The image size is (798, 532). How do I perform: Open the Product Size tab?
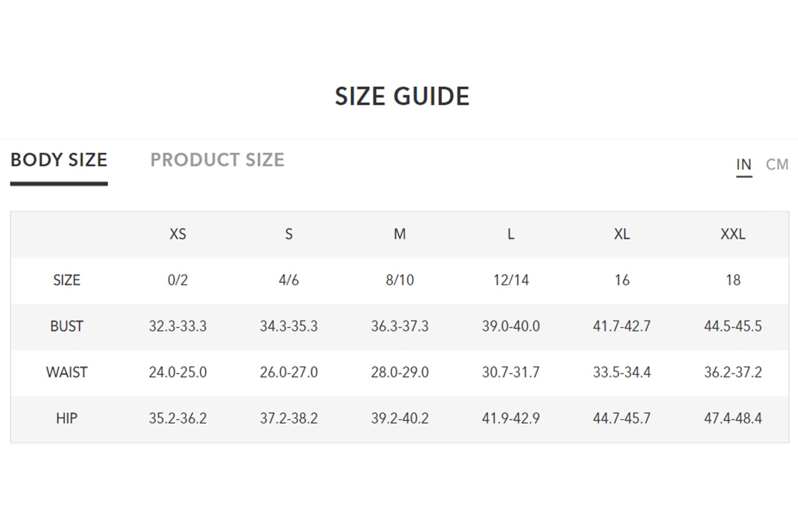[217, 160]
